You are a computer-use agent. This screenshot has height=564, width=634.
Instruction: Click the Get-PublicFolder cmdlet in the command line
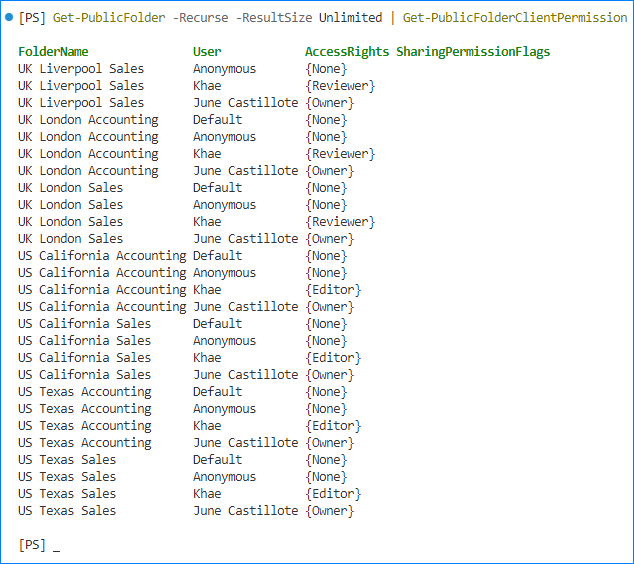point(109,18)
